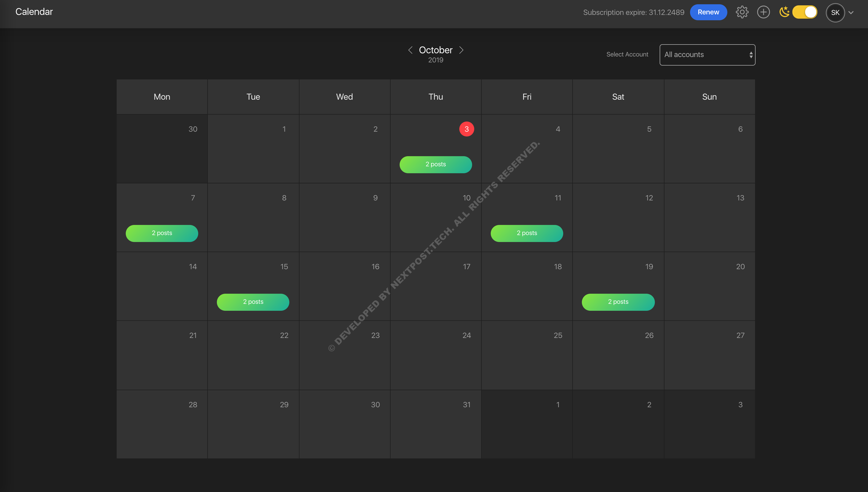Click the Renew subscription button
Image resolution: width=868 pixels, height=492 pixels.
pos(708,12)
